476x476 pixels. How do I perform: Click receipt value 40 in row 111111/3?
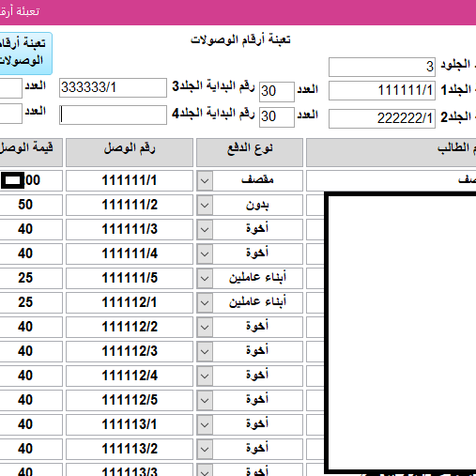click(x=31, y=229)
